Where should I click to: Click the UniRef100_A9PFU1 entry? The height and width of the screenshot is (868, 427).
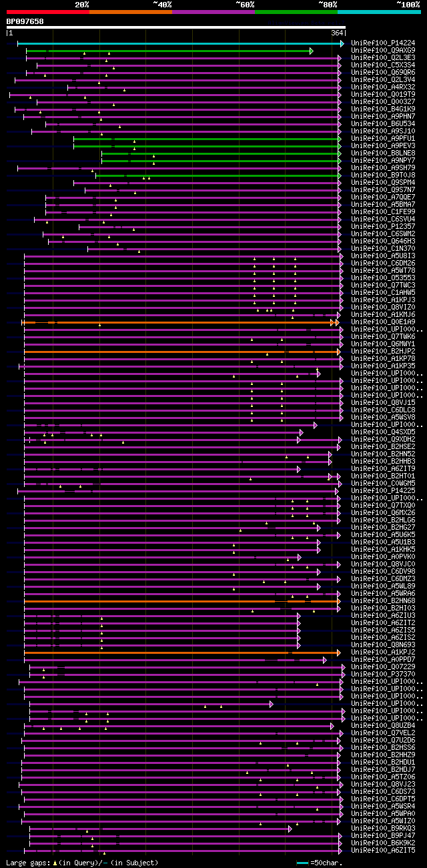coord(383,139)
